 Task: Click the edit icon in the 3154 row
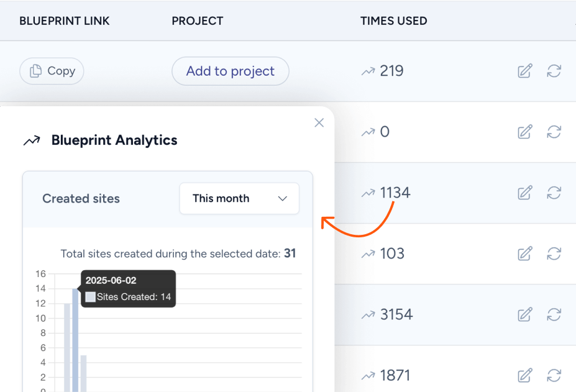pyautogui.click(x=525, y=314)
